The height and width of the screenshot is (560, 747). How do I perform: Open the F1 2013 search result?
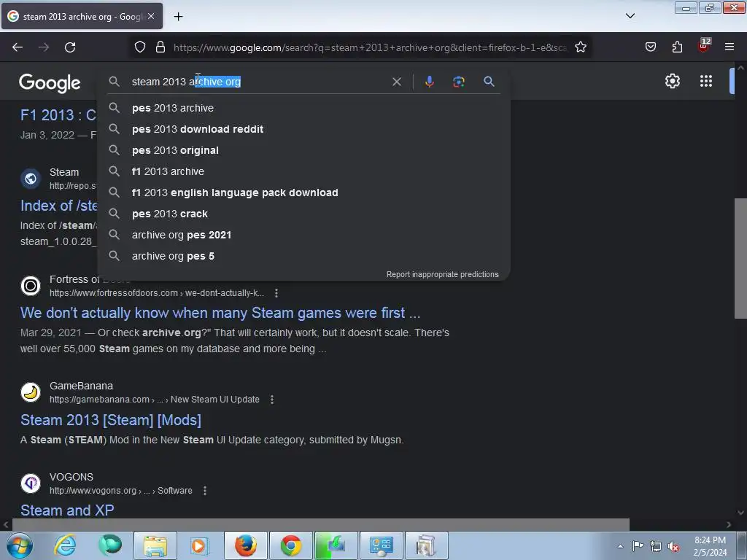point(58,114)
